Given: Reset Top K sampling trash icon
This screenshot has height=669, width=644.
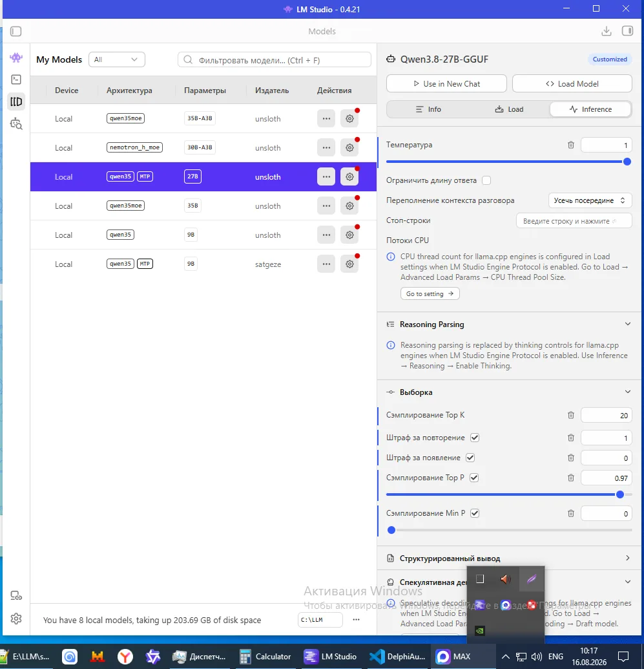Looking at the screenshot, I should click(x=570, y=415).
